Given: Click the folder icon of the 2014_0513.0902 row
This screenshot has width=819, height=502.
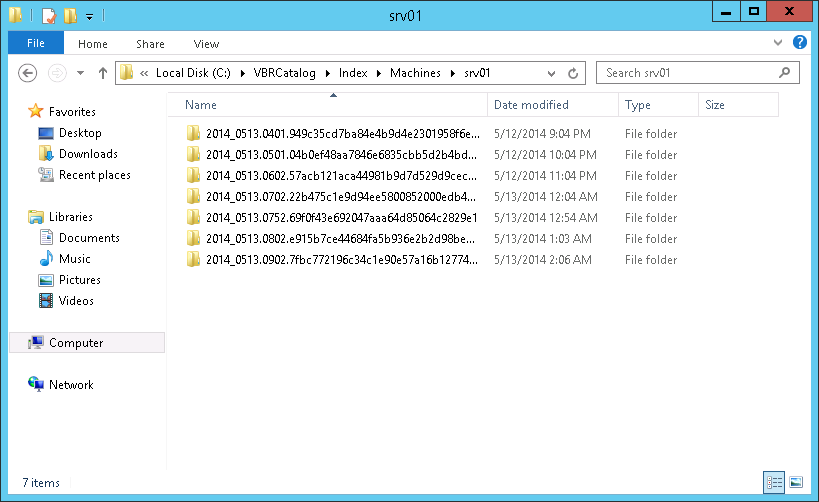Looking at the screenshot, I should tap(193, 259).
